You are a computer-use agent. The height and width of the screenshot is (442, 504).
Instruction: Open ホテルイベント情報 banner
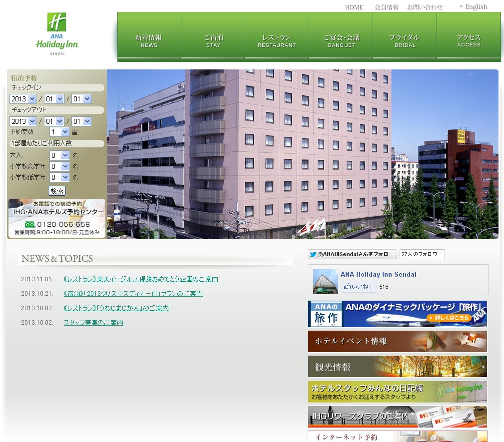397,341
